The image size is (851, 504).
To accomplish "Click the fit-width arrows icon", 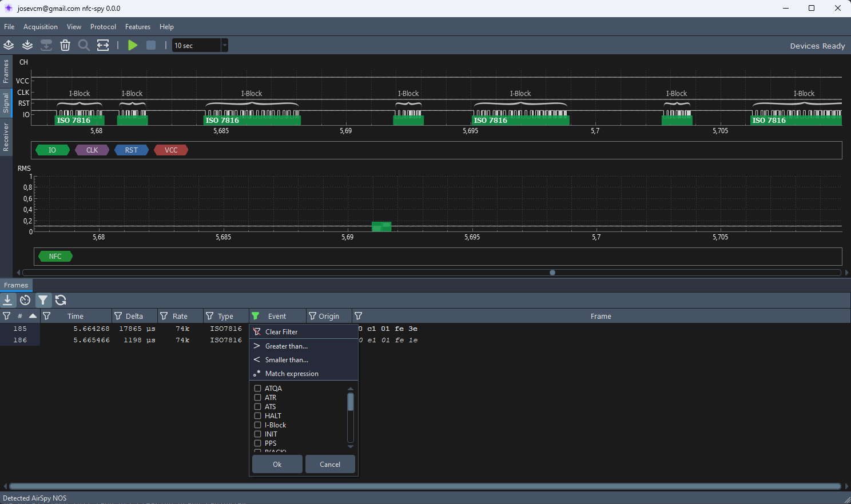I will tap(103, 45).
